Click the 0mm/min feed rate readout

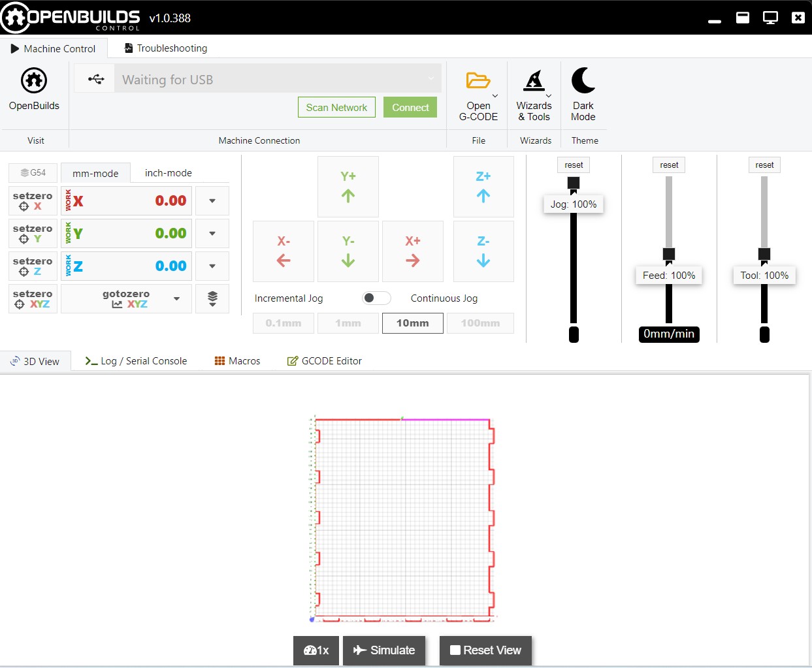(x=669, y=334)
